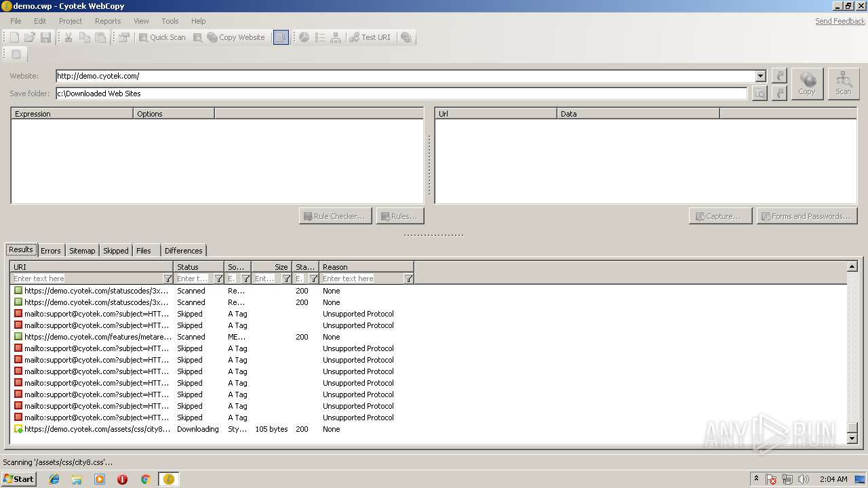Open the File menu
Screen dimensions: 868x488
pos(16,21)
